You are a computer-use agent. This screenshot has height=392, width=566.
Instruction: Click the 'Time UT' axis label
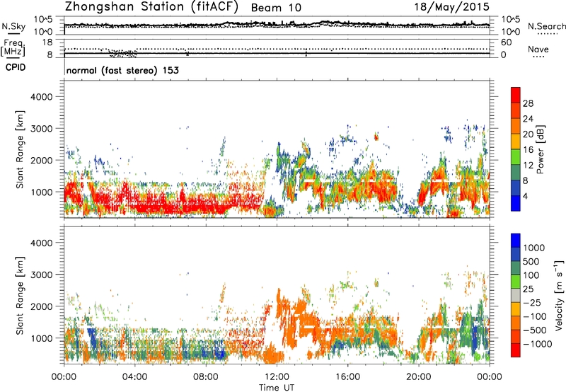277,388
